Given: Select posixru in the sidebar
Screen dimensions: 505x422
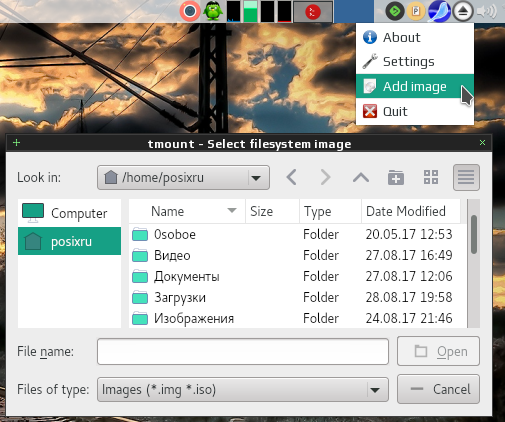Looking at the screenshot, I should (x=69, y=241).
